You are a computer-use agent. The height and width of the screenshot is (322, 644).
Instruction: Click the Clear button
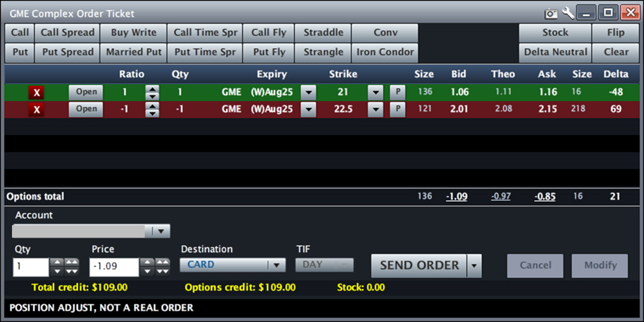[x=616, y=53]
